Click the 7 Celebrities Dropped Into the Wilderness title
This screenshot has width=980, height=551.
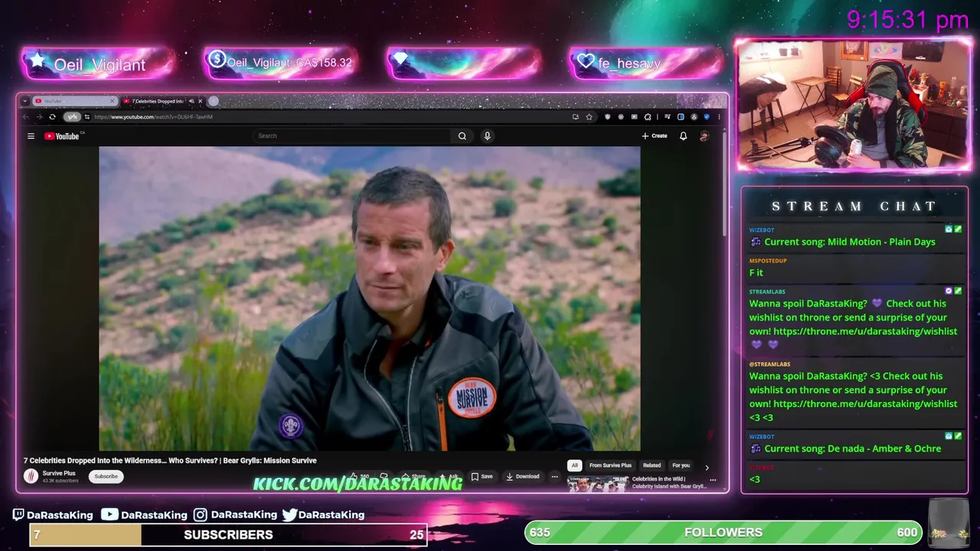pos(170,461)
